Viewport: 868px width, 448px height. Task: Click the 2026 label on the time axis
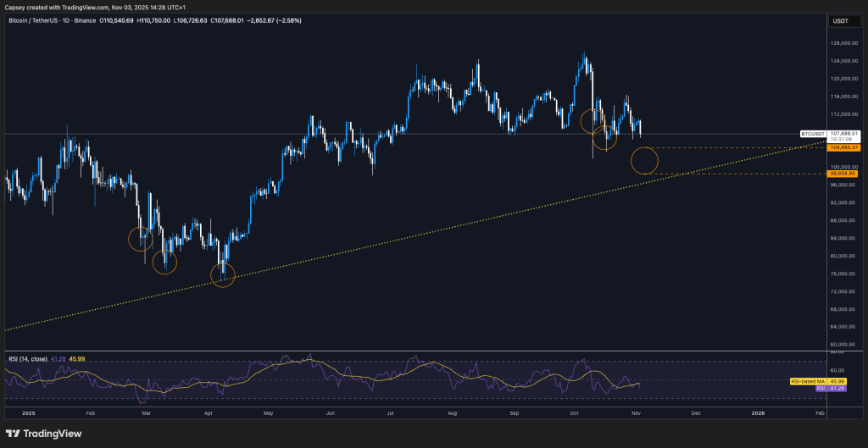click(x=758, y=413)
